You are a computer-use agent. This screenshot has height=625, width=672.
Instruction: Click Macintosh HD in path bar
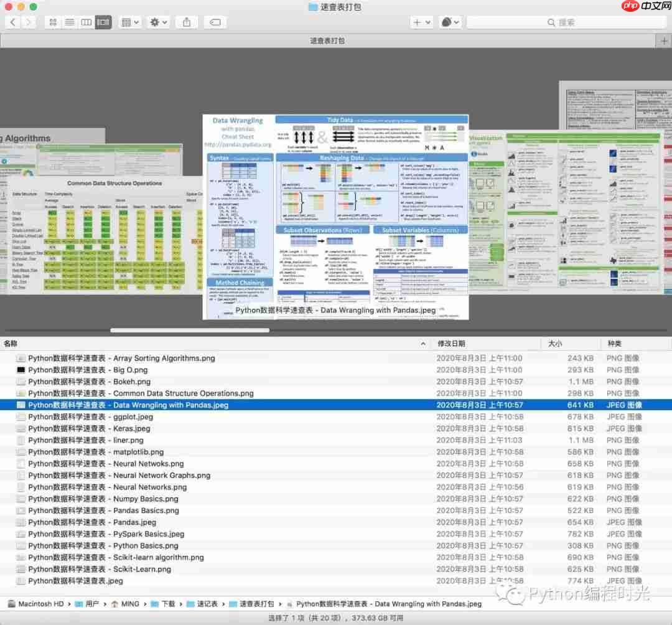pos(36,604)
